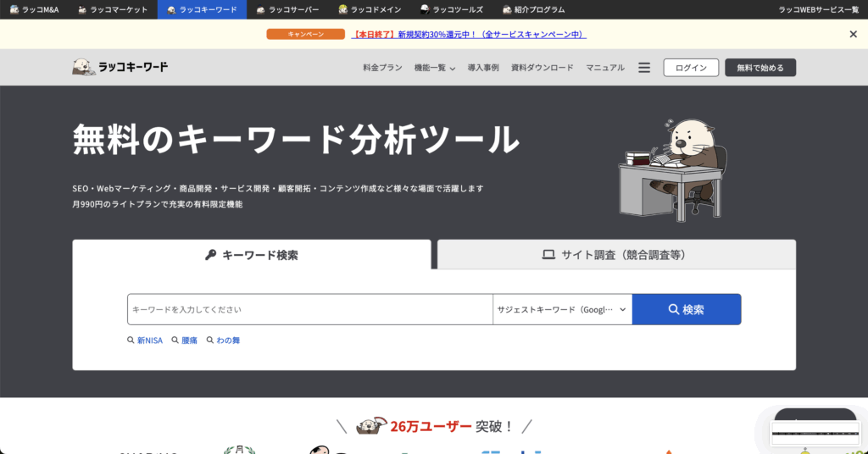The image size is (868, 454).
Task: Click the 26万ユーザー otter icon
Action: (371, 426)
